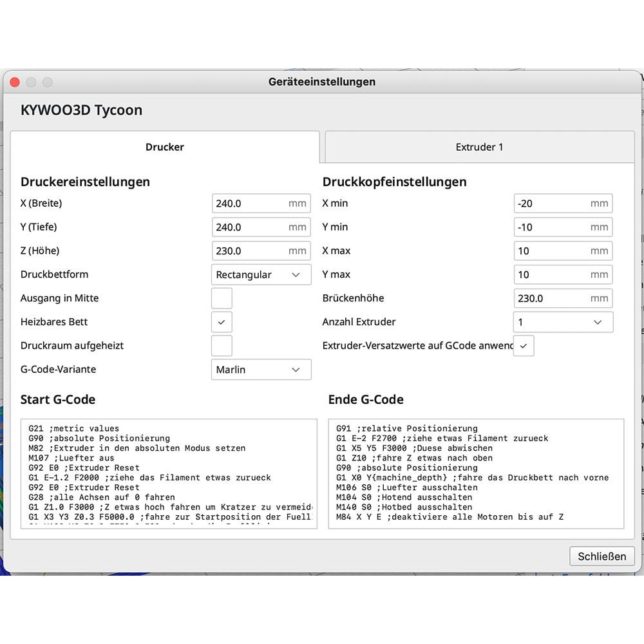Click the 'G91 ;relative Positionierung' line

pyautogui.click(x=407, y=428)
